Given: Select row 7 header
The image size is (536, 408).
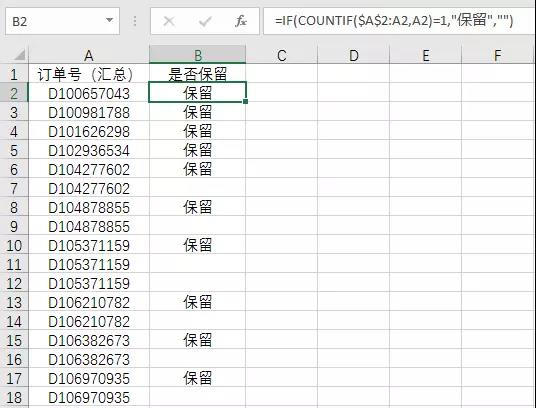Looking at the screenshot, I should click(14, 189).
